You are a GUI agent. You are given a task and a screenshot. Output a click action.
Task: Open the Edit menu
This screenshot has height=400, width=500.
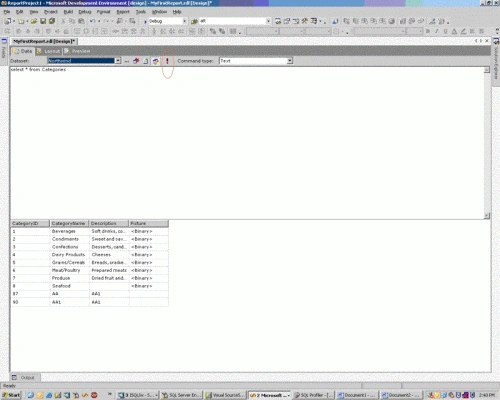click(x=20, y=12)
